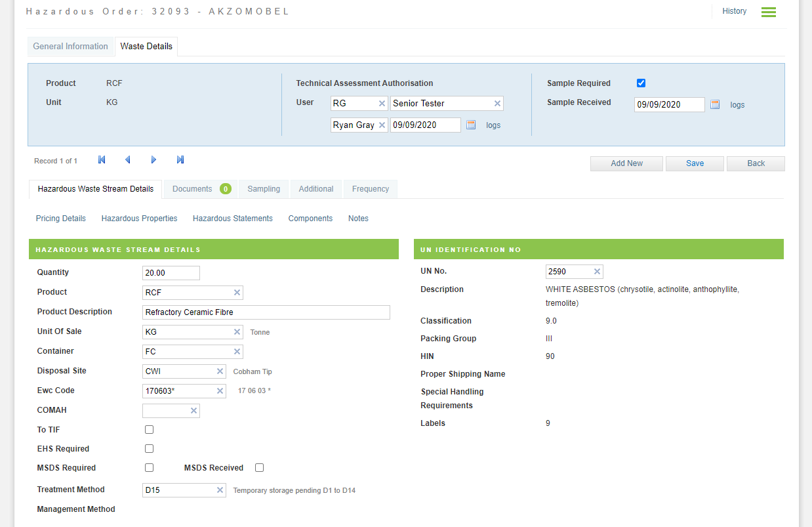812x527 pixels.
Task: Clear the UN No. 2590 selection
Action: coord(597,271)
